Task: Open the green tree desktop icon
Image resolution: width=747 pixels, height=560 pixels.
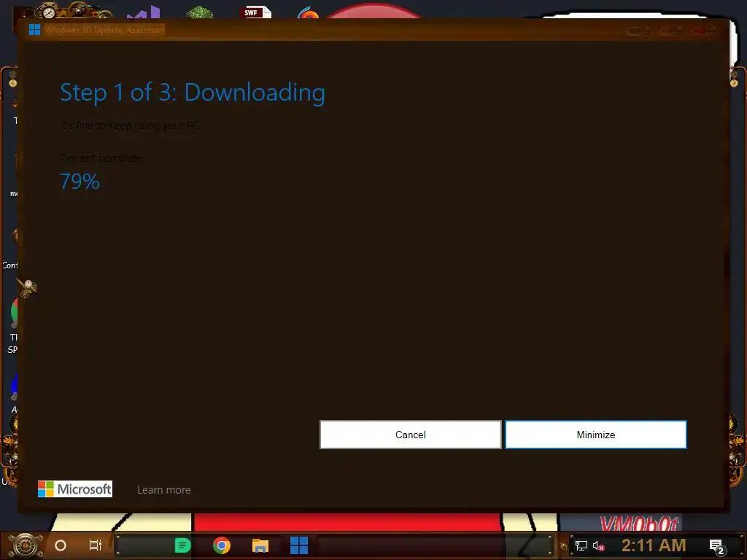Action: (200, 12)
